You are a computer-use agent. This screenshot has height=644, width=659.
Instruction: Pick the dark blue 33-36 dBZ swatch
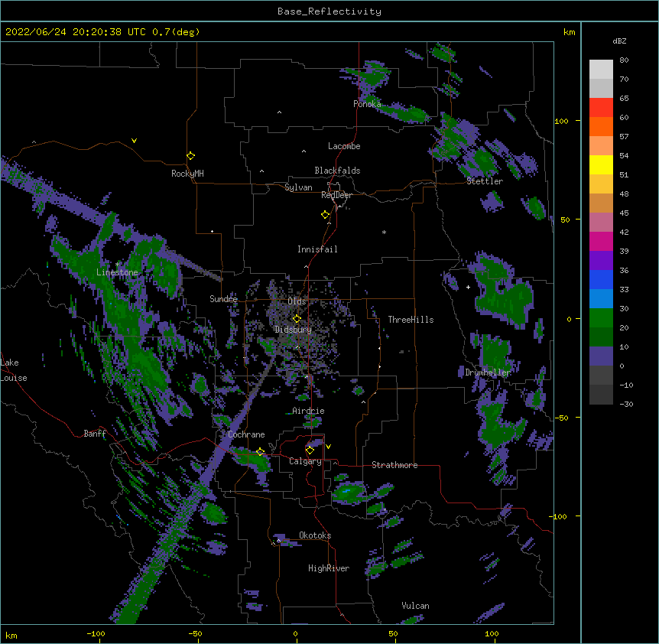pos(601,279)
